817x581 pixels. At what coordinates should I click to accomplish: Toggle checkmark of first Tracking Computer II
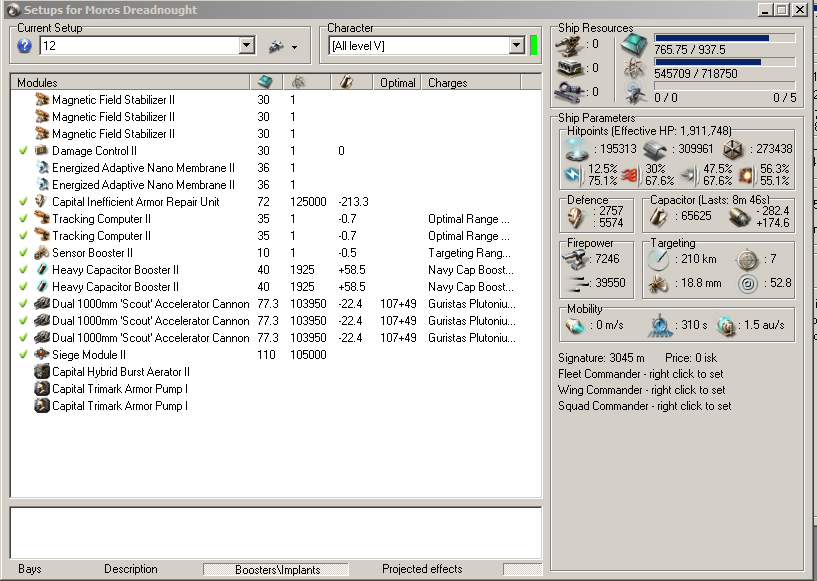point(23,219)
